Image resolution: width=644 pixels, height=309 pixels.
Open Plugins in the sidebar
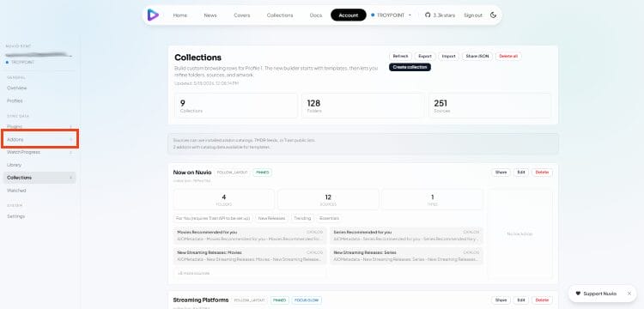[x=39, y=126]
